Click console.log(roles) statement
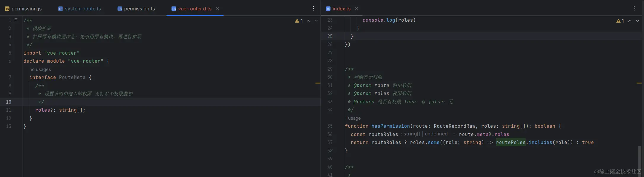Screen dimensions: 644x177 pos(389,20)
